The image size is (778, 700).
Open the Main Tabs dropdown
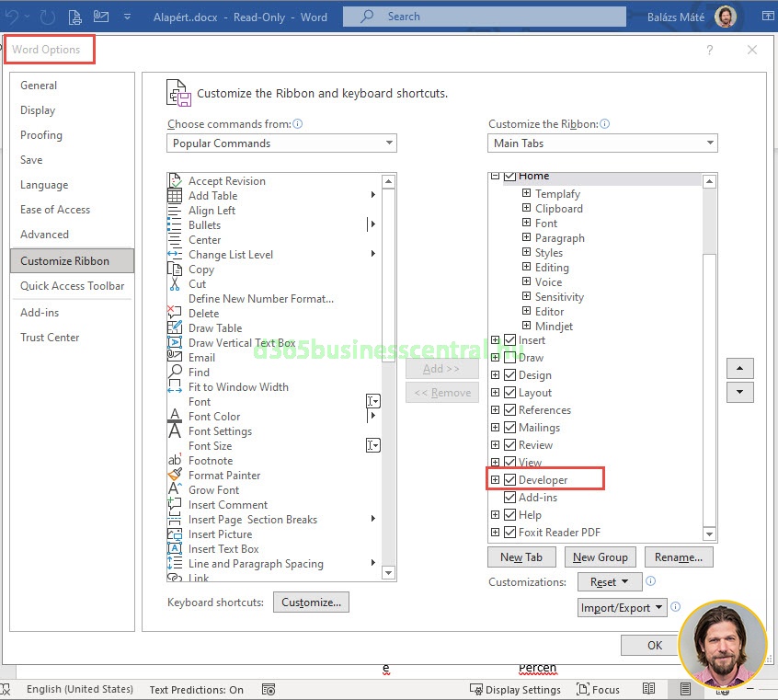pos(602,143)
